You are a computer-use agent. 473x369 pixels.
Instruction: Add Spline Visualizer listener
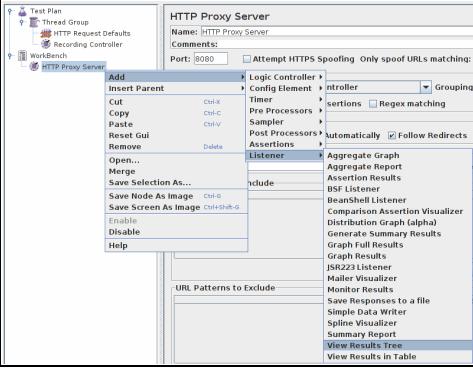coord(398,323)
